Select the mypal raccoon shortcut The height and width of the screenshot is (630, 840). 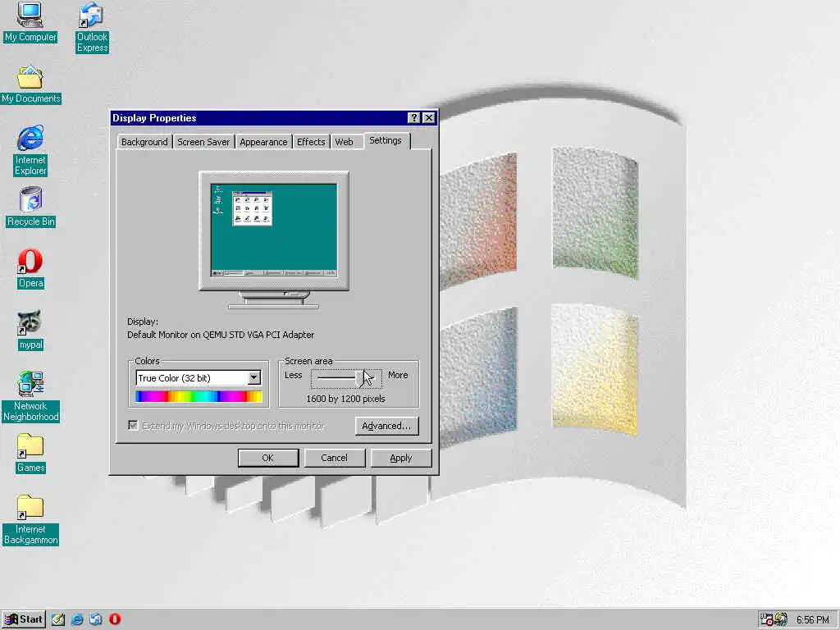click(30, 330)
